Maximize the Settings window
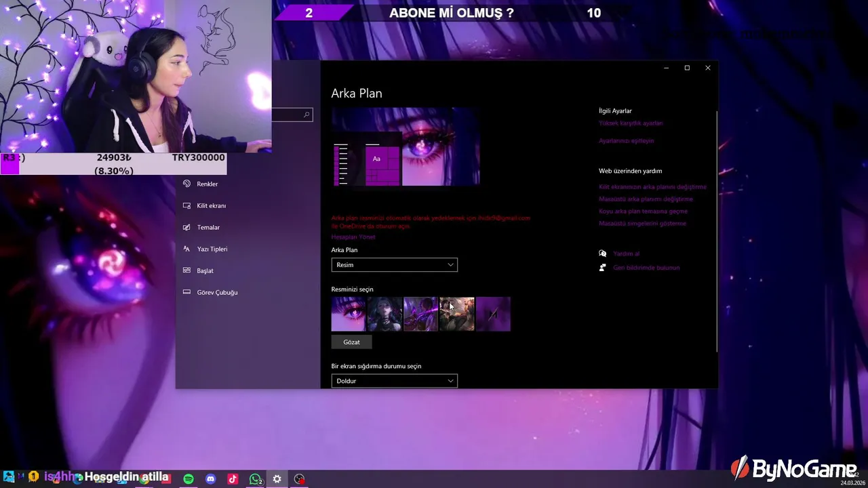 coord(687,68)
